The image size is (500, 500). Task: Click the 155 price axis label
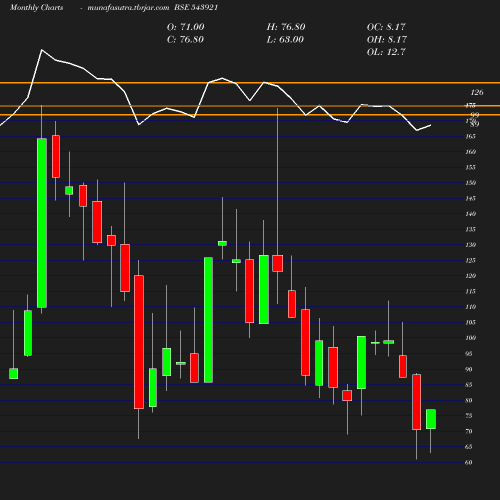click(470, 167)
